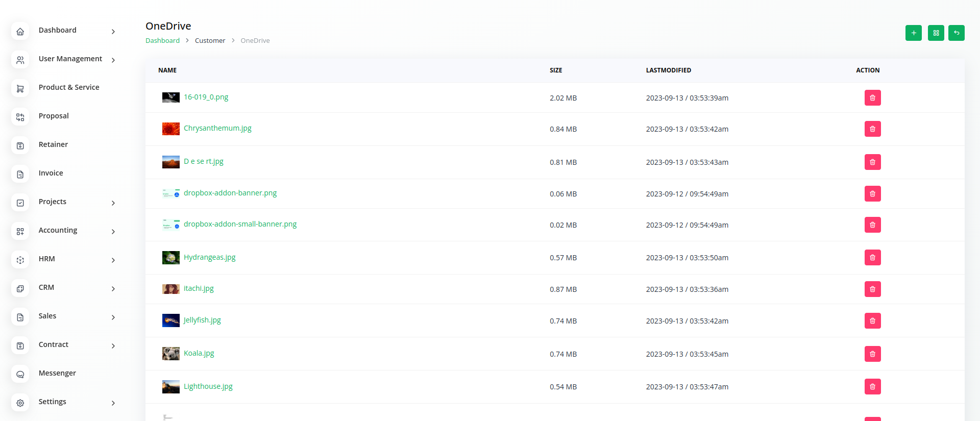This screenshot has width=980, height=421.
Task: Click the green plus upload button
Action: tap(913, 33)
